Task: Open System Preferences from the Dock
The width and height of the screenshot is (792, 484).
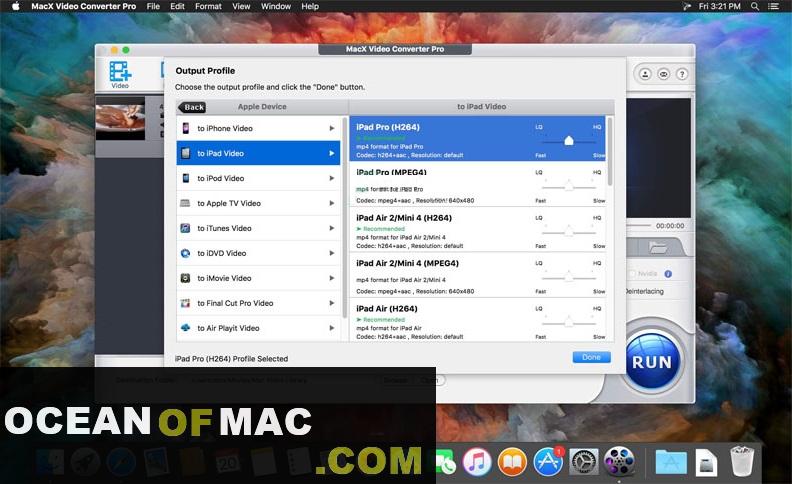Action: pos(584,462)
